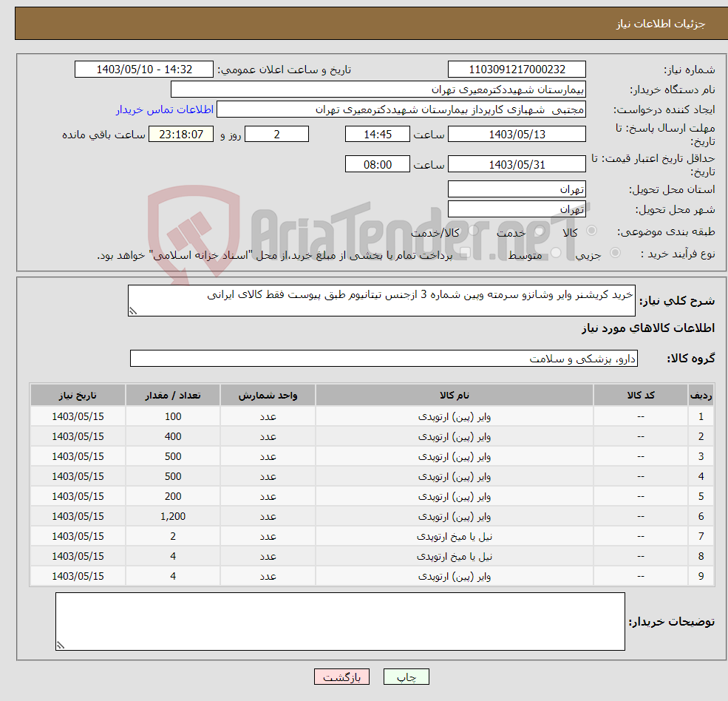
Task: Click the buyer notes text area
Action: pos(340,621)
